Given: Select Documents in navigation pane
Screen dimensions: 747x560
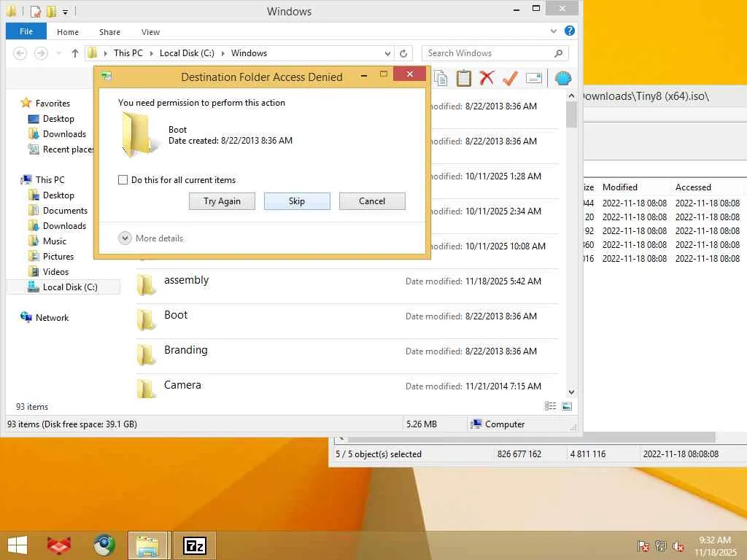Looking at the screenshot, I should pos(65,211).
